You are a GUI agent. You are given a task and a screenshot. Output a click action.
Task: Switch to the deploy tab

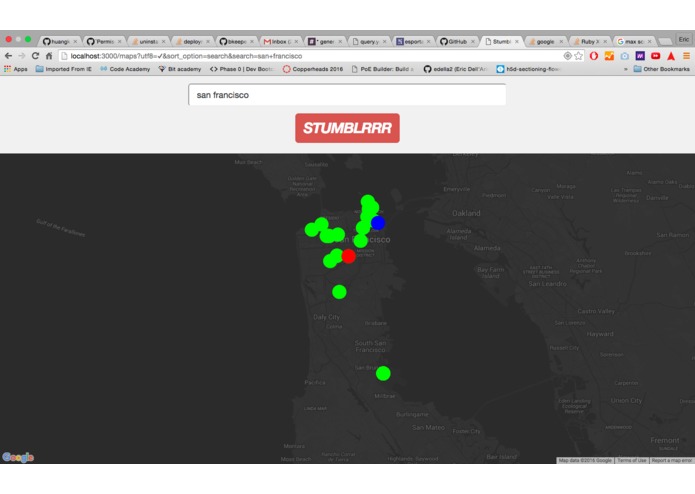192,42
